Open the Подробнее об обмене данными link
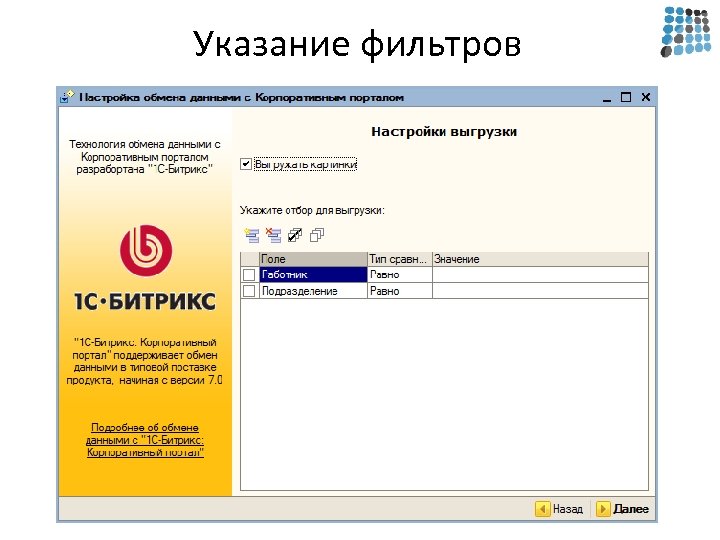The width and height of the screenshot is (720, 540). 145,440
